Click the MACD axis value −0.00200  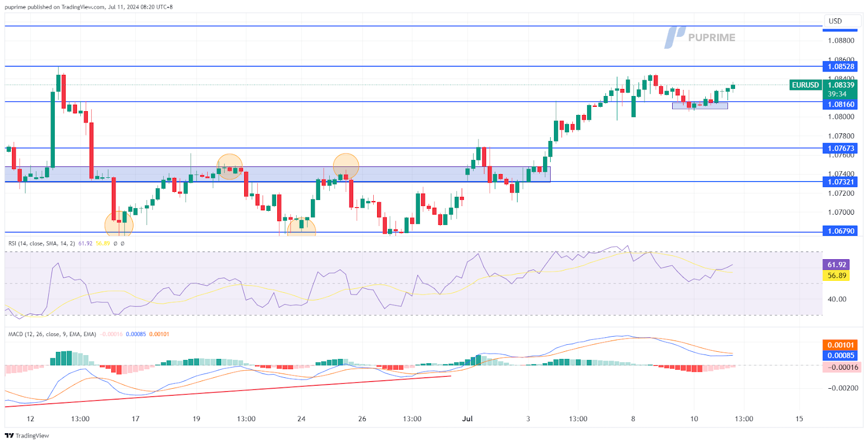click(x=843, y=388)
